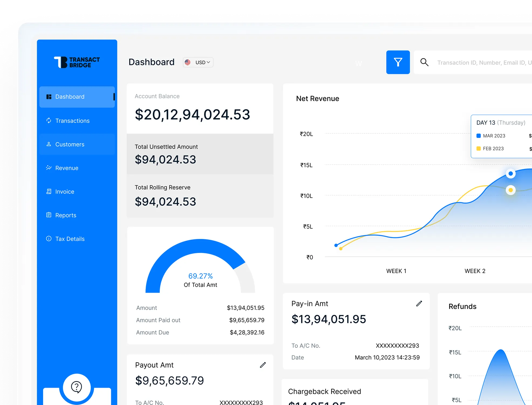Click the search magnifier icon
The height and width of the screenshot is (405, 532).
(x=424, y=62)
